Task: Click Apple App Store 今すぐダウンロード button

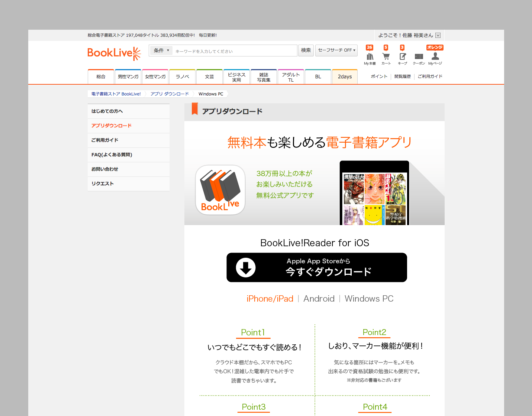Action: (x=317, y=267)
